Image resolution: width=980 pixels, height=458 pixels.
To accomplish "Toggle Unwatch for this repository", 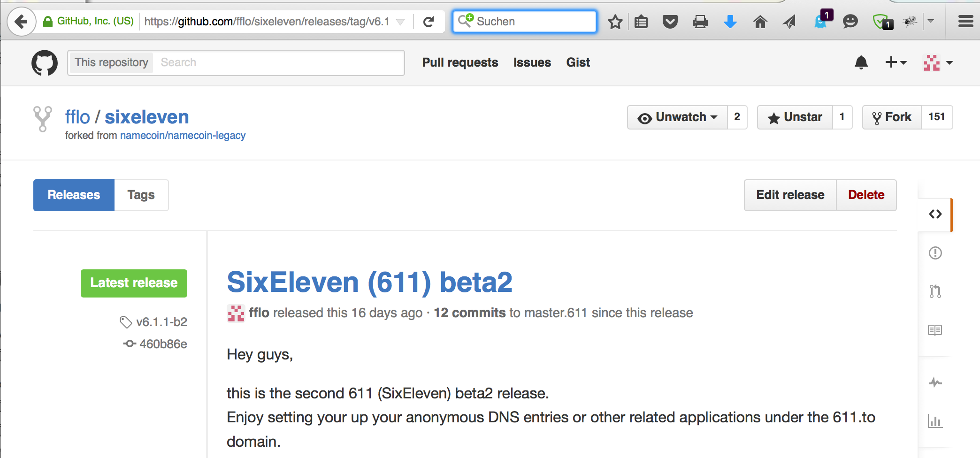I will coord(677,117).
